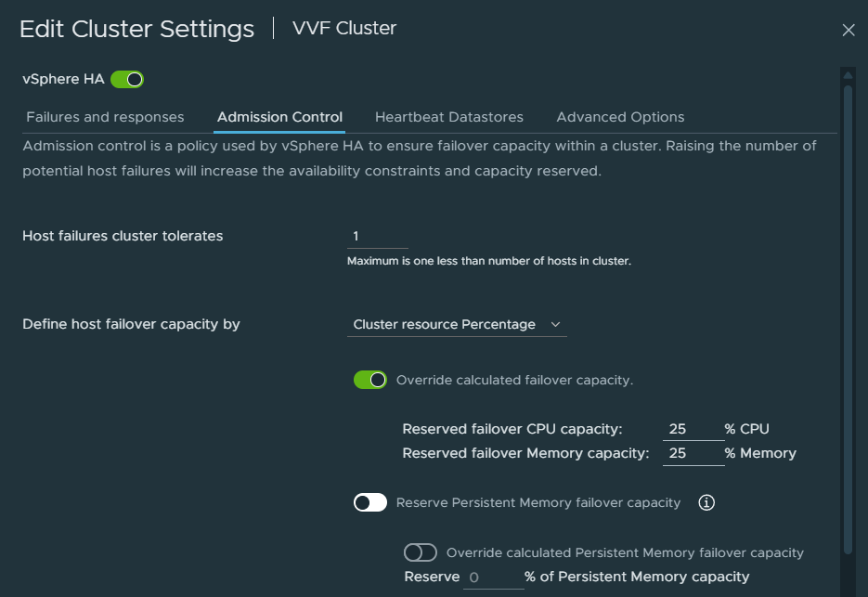
Task: Click the Reserved failover CPU capacity field
Action: [693, 429]
